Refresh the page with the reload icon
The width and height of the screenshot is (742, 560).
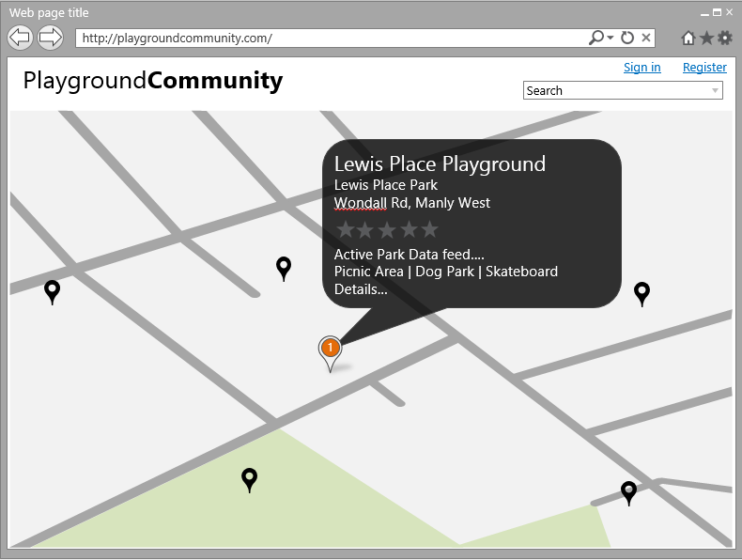pos(626,39)
